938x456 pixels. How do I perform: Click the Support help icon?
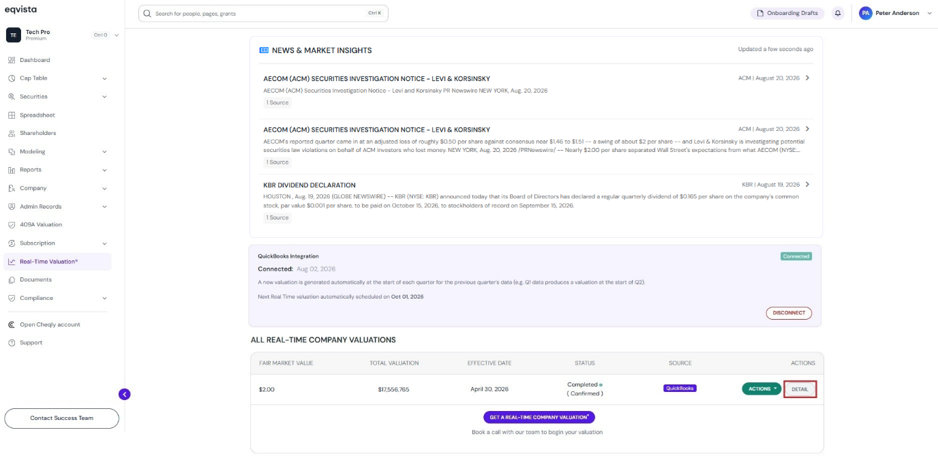point(12,343)
